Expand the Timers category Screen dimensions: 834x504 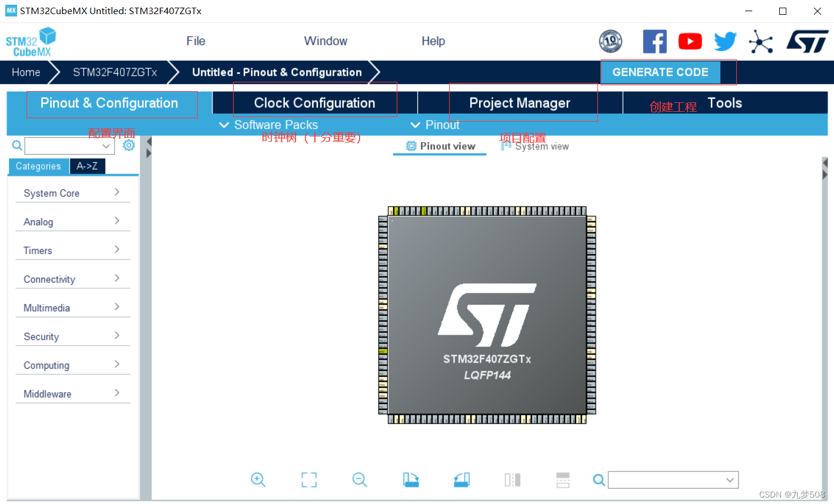(72, 251)
